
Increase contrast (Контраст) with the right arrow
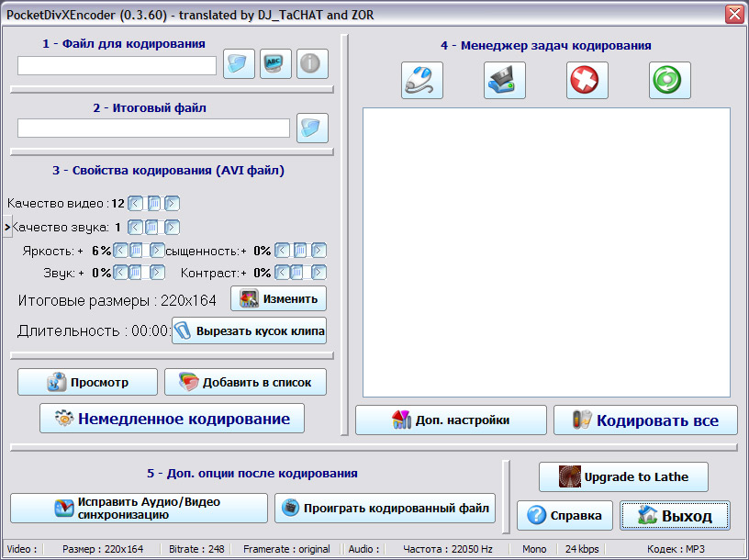click(x=319, y=273)
